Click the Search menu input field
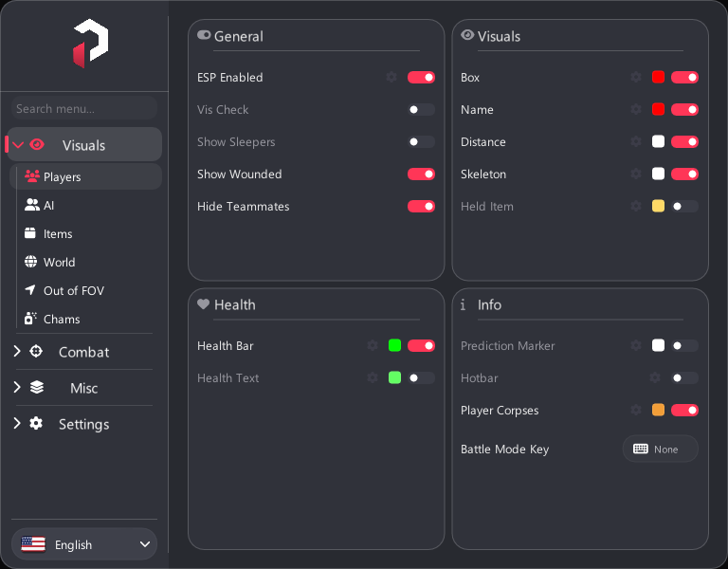 pos(84,108)
